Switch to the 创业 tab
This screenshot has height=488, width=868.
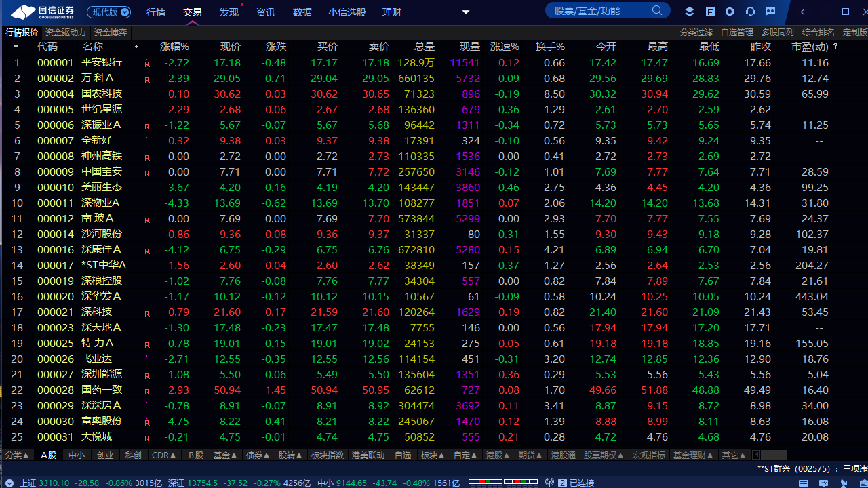tap(105, 455)
